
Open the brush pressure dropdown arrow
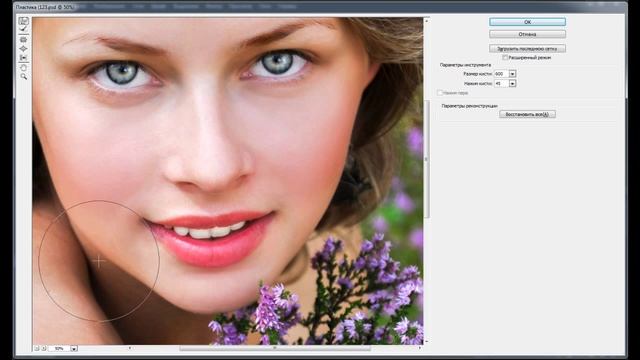[513, 84]
